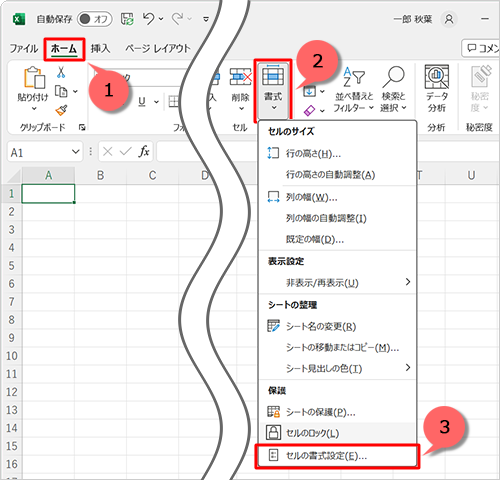The height and width of the screenshot is (480, 500).
Task: Click the 検索と選択 magnifier icon
Action: [x=394, y=77]
